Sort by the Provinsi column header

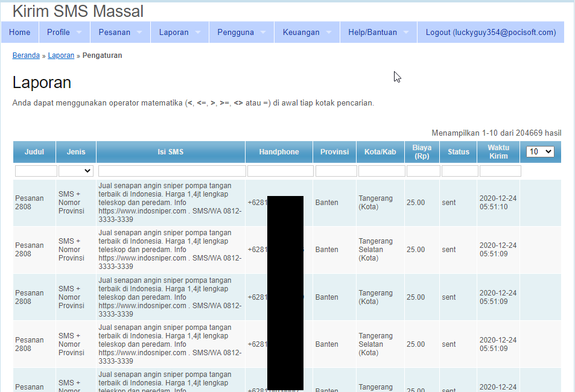click(x=334, y=152)
